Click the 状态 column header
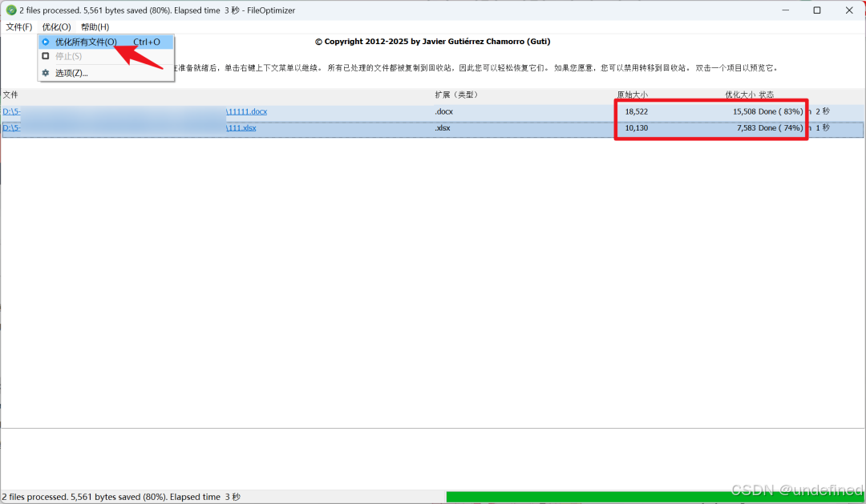The height and width of the screenshot is (504, 866). click(x=767, y=95)
